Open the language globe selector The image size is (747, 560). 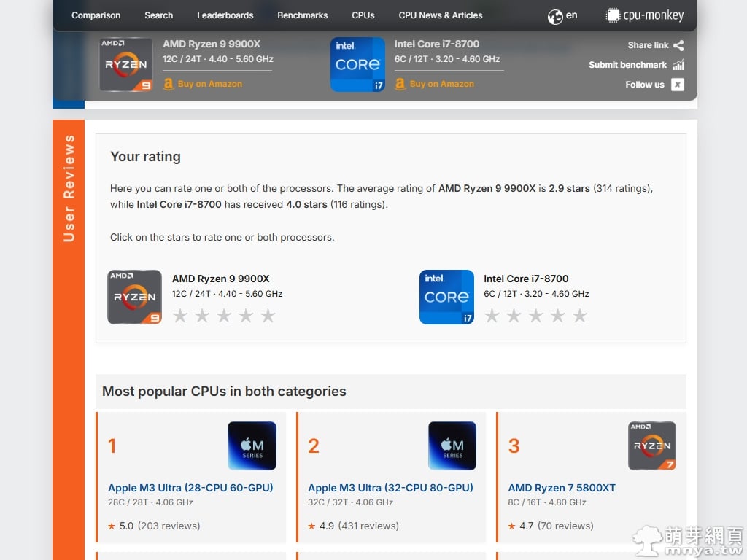[555, 15]
